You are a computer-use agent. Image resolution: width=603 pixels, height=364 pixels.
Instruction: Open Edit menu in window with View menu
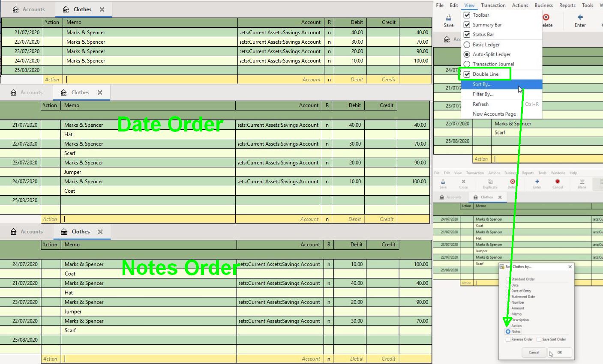click(x=454, y=5)
